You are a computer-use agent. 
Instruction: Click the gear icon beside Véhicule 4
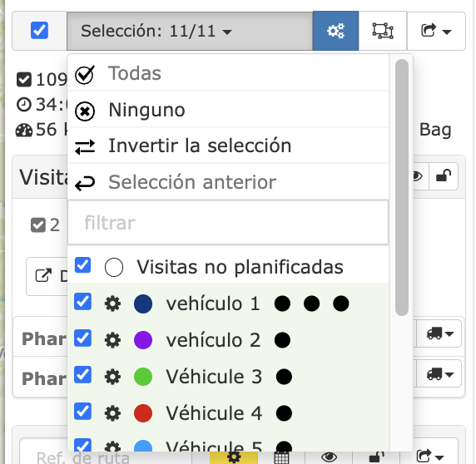point(112,413)
